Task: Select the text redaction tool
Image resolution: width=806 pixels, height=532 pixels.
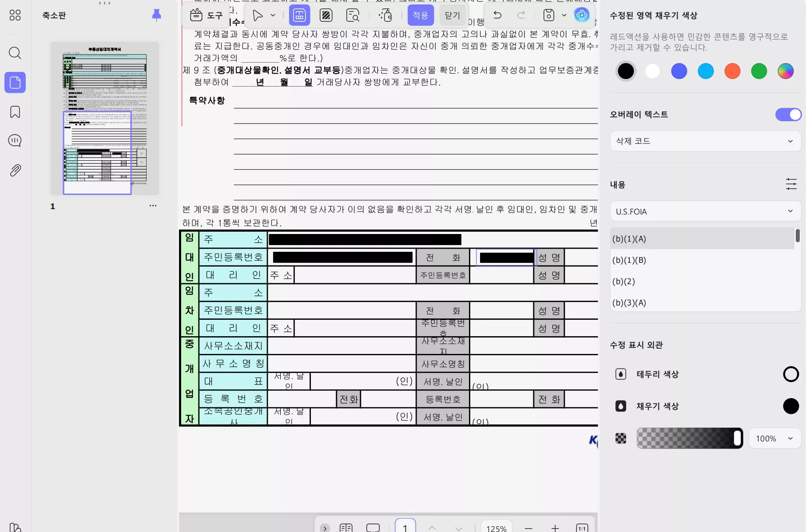Action: pos(299,15)
